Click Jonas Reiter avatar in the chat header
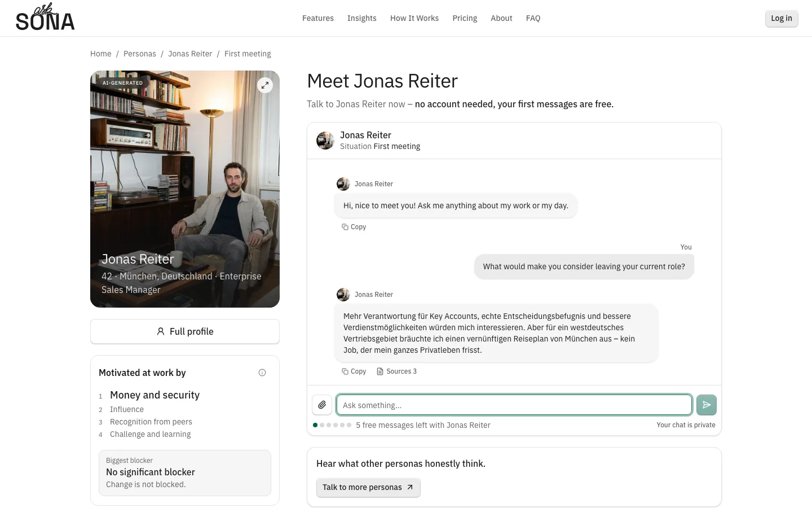The width and height of the screenshot is (812, 508). [x=325, y=141]
